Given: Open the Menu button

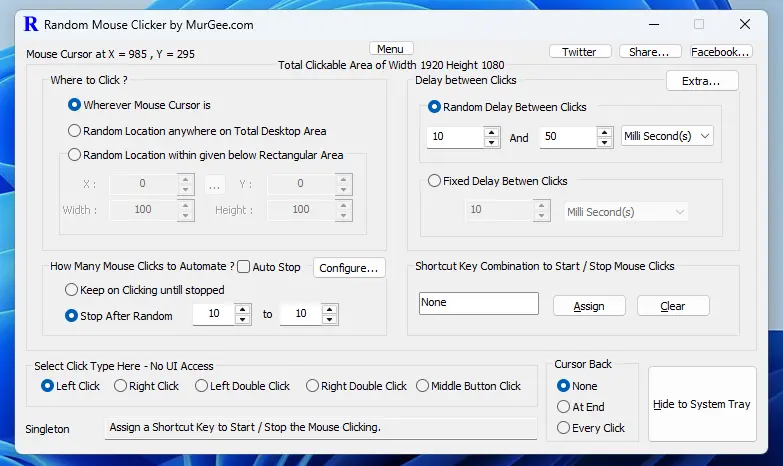Looking at the screenshot, I should (391, 49).
